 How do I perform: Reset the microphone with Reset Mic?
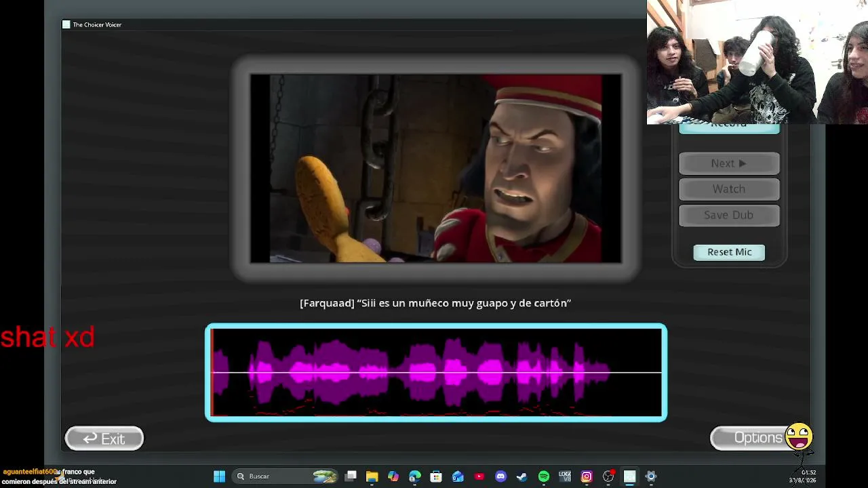click(729, 252)
